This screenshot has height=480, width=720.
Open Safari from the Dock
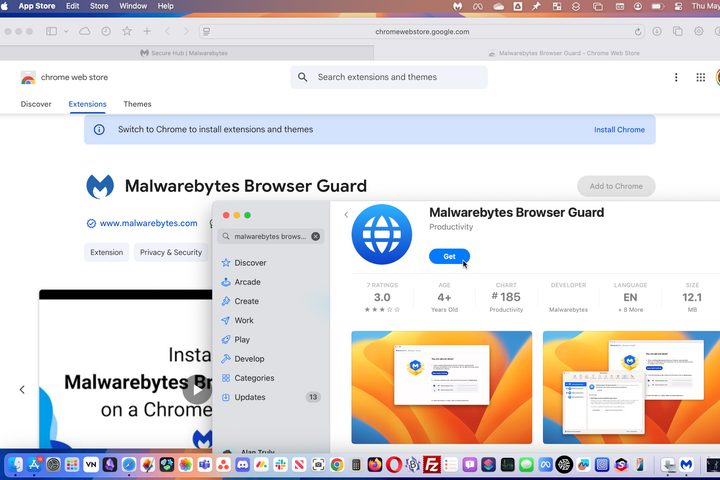tap(129, 465)
